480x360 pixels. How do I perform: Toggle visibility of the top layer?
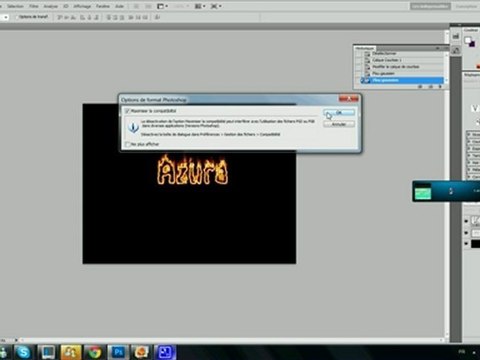point(466,221)
